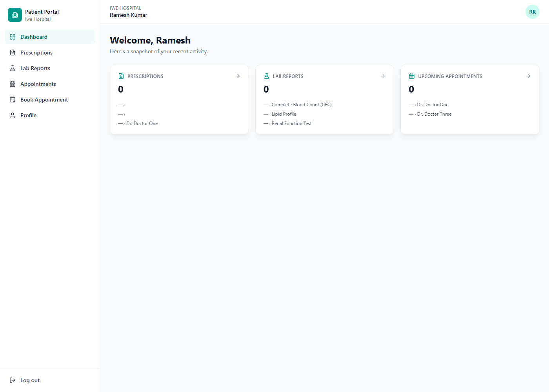Screen dimensions: 549x392
Task: Click the arrow on the Prescriptions card
Action: (238, 76)
